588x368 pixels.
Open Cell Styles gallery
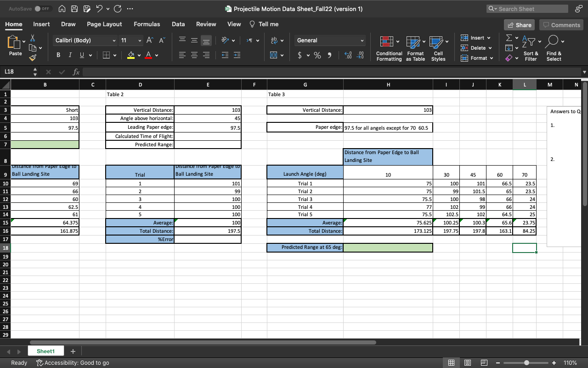438,49
